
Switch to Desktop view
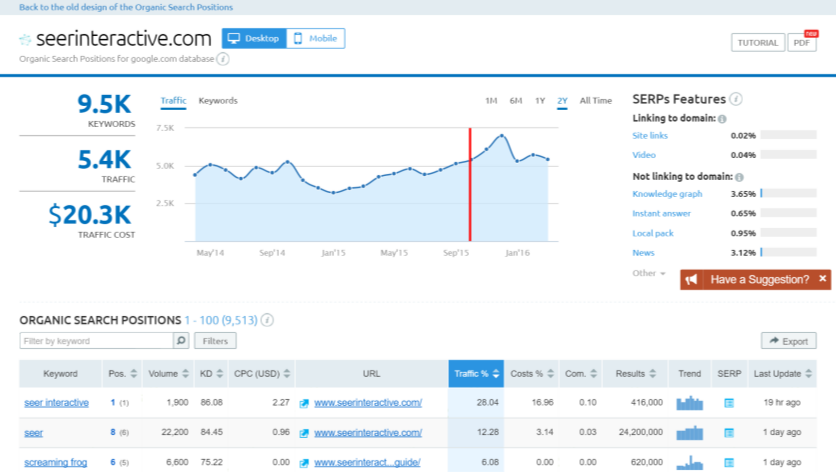click(x=254, y=39)
